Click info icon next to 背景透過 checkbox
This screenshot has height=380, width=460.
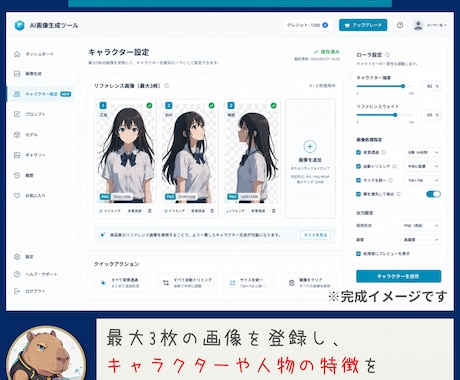point(383,152)
